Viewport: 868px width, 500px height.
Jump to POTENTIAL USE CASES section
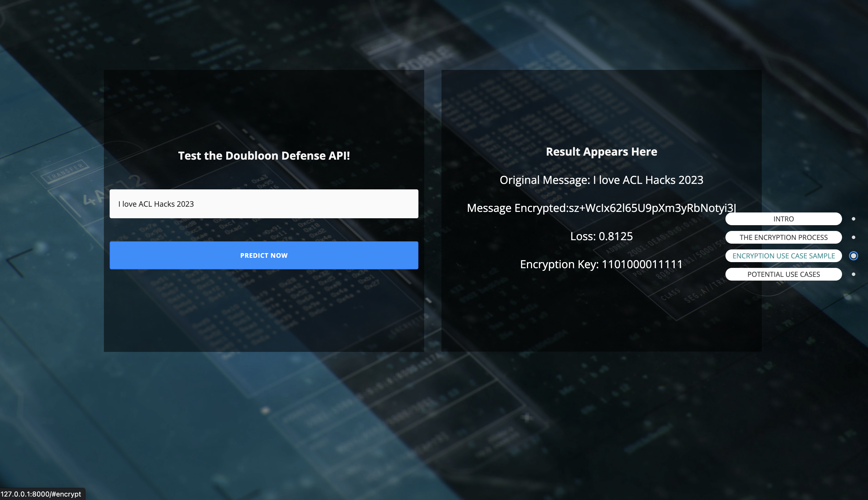click(783, 274)
